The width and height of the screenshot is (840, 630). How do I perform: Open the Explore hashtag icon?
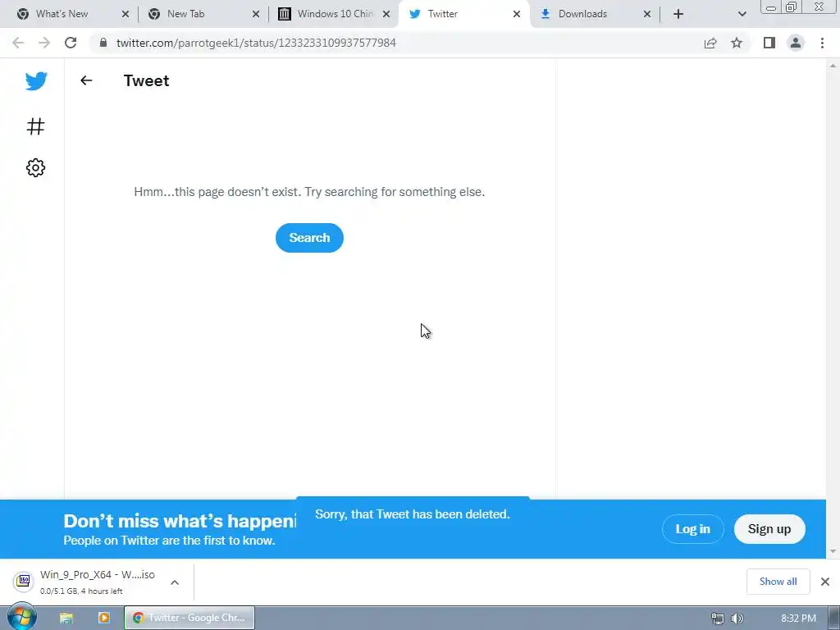click(36, 126)
